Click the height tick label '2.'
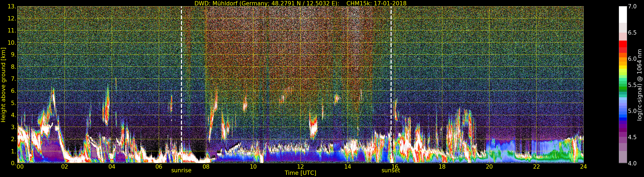Screen dimensions: 644x177 [x=14, y=139]
